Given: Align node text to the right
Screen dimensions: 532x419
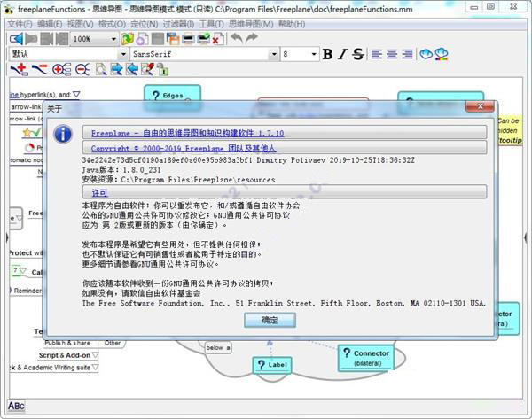Looking at the screenshot, I should click(x=407, y=54).
